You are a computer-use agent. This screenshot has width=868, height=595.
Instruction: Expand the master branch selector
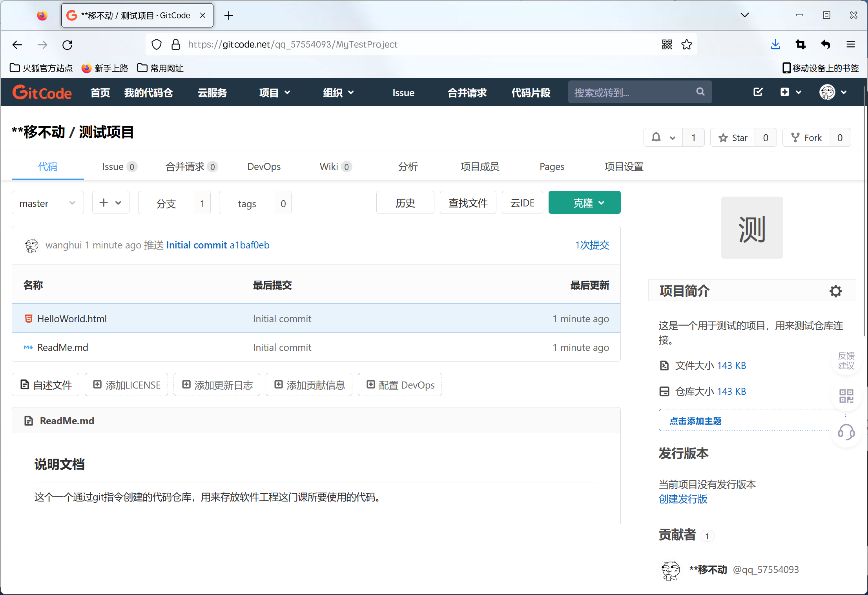[x=47, y=203]
